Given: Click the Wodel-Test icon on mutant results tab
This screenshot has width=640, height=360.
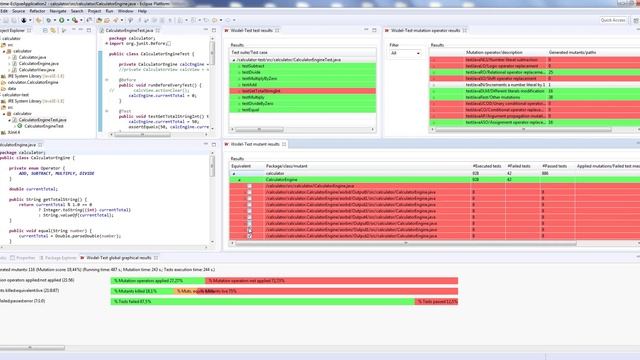Looking at the screenshot, I should pyautogui.click(x=227, y=144).
